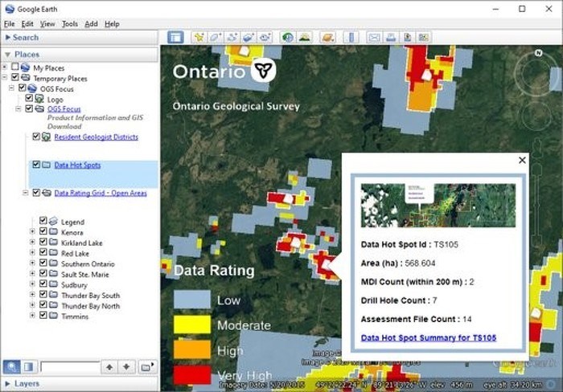
Task: Expand the Red Lake folder
Action: click(32, 252)
